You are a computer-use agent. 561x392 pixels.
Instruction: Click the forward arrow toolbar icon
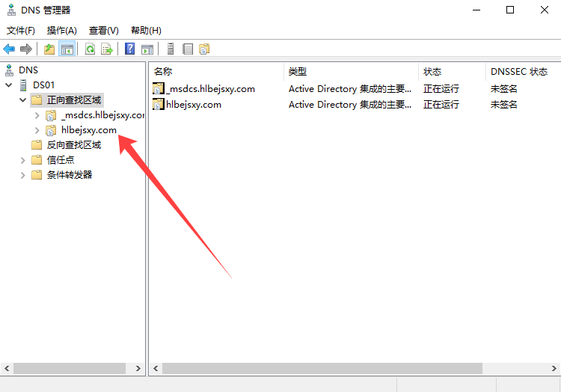click(26, 49)
